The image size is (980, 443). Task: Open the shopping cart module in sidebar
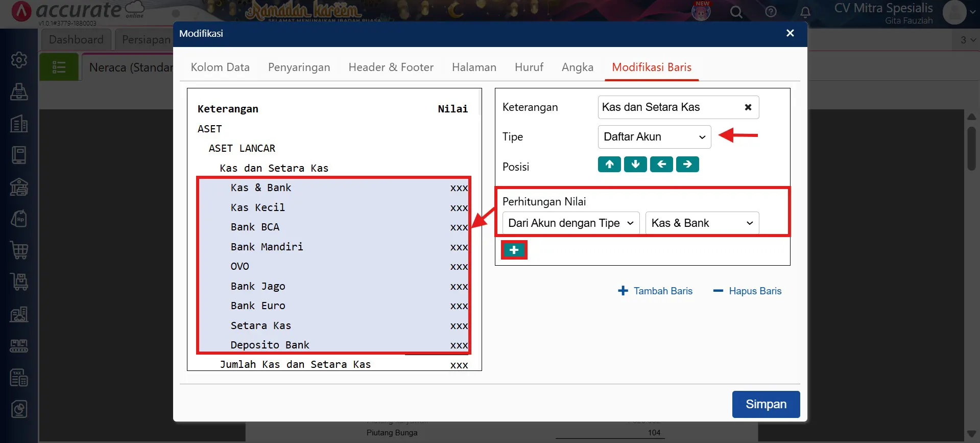click(x=19, y=250)
